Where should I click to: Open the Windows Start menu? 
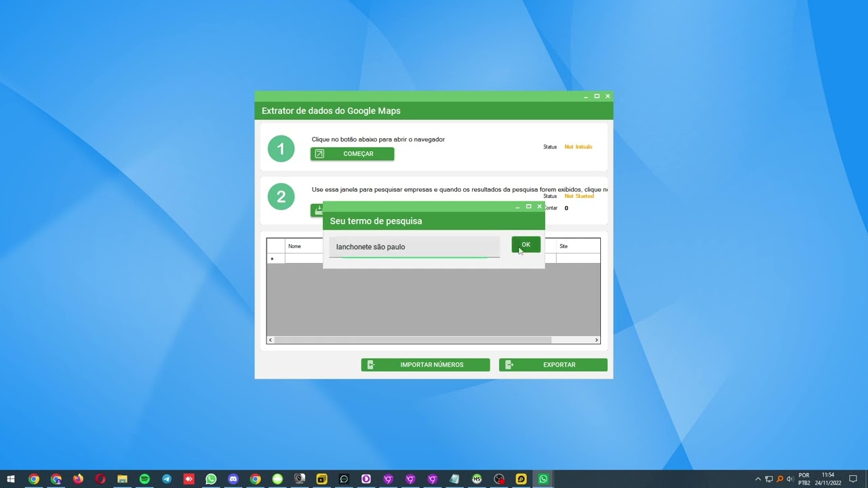(x=11, y=479)
